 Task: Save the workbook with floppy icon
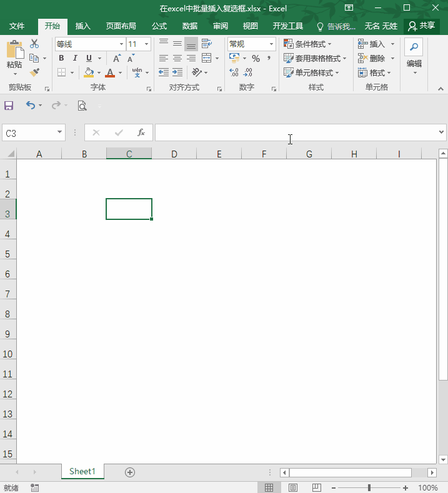pyautogui.click(x=9, y=106)
